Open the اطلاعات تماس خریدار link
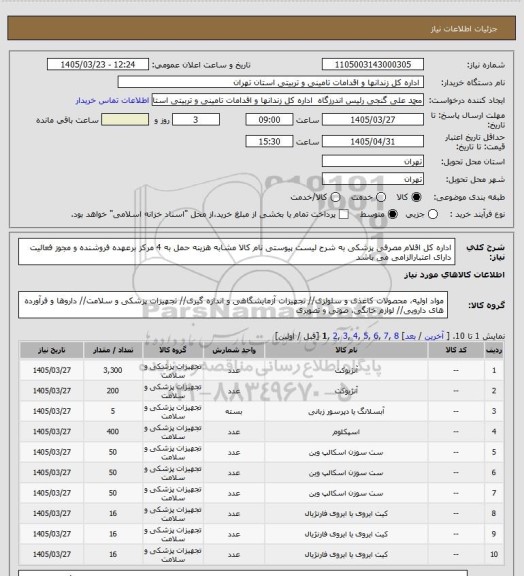 tap(112, 100)
